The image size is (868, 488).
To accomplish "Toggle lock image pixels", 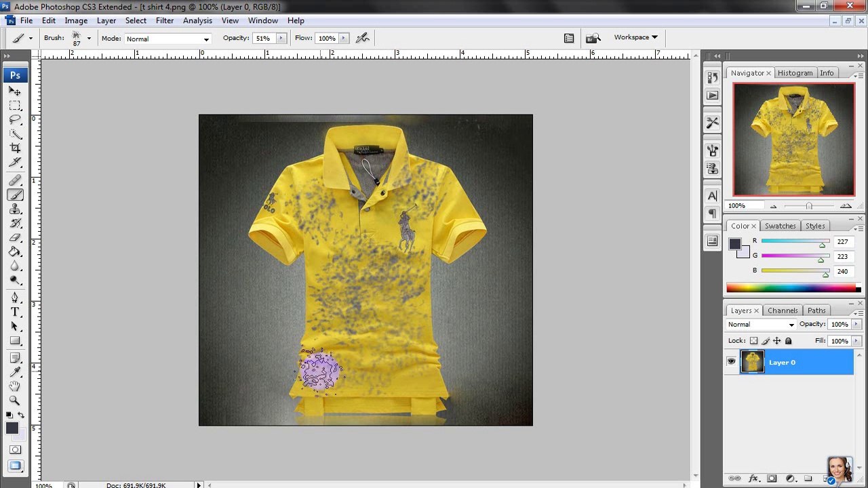I will point(766,341).
